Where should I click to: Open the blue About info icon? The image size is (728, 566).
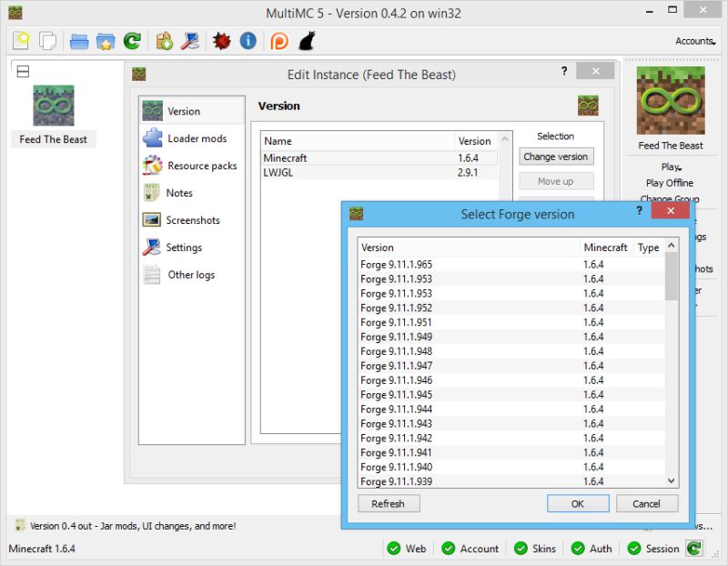click(248, 41)
